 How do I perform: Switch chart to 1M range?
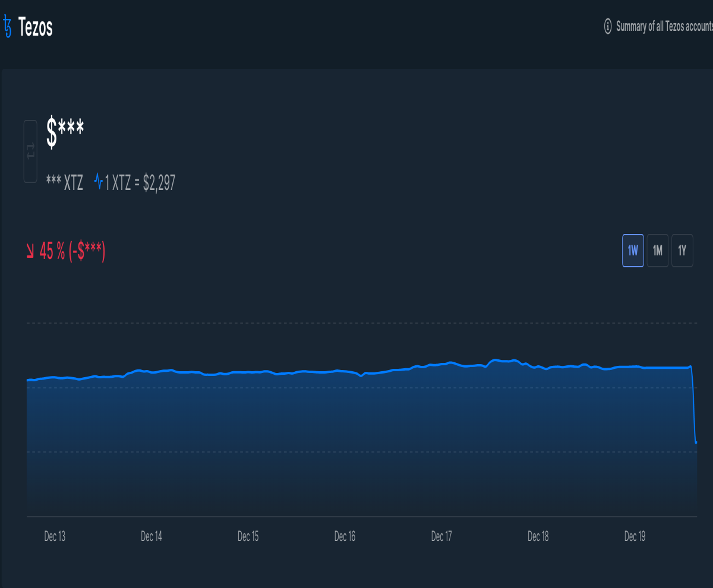pyautogui.click(x=658, y=251)
